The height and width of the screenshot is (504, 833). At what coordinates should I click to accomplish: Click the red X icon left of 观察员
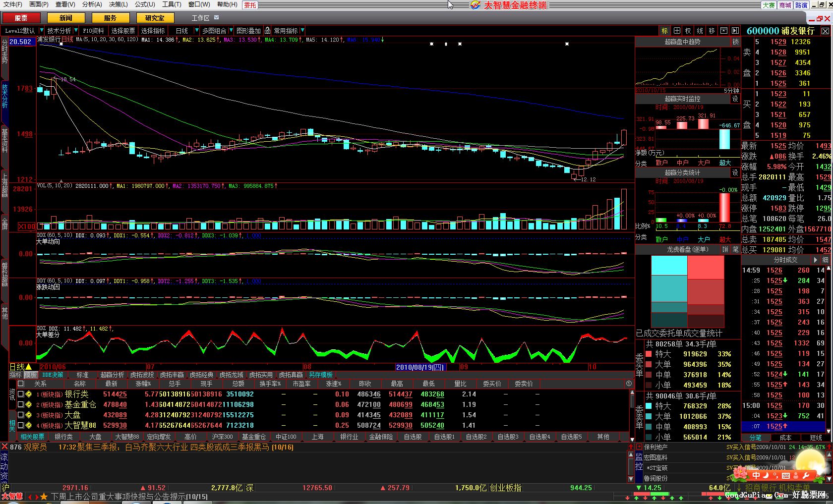pyautogui.click(x=4, y=447)
